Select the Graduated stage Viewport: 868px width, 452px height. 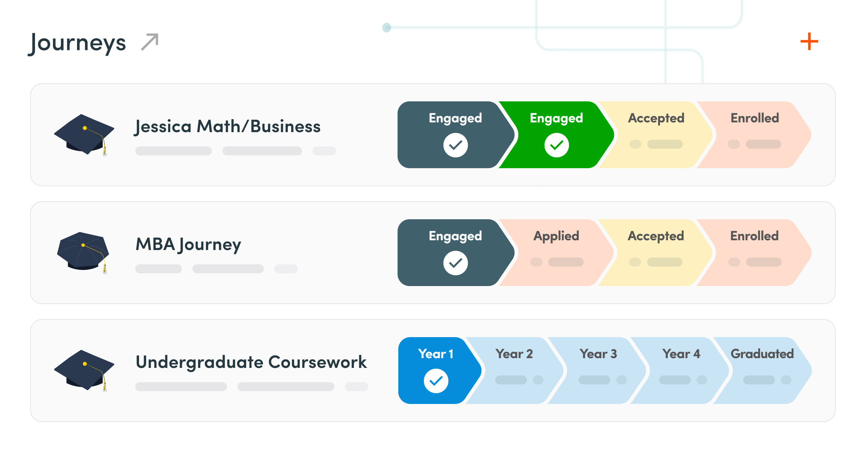click(x=762, y=370)
